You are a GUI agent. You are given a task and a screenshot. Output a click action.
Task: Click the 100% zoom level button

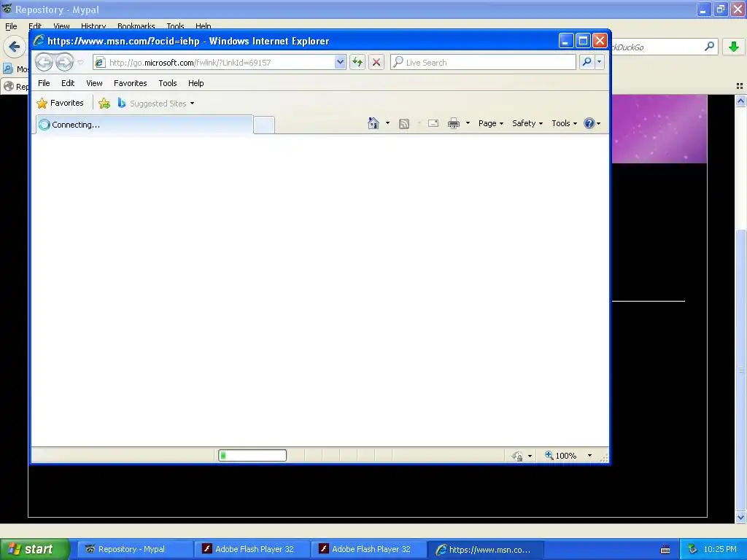pos(561,456)
